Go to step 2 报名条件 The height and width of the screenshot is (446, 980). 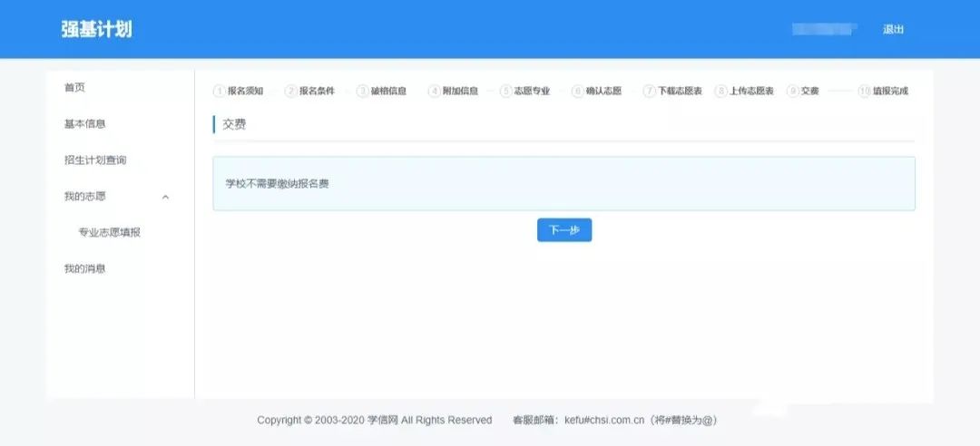pos(310,91)
